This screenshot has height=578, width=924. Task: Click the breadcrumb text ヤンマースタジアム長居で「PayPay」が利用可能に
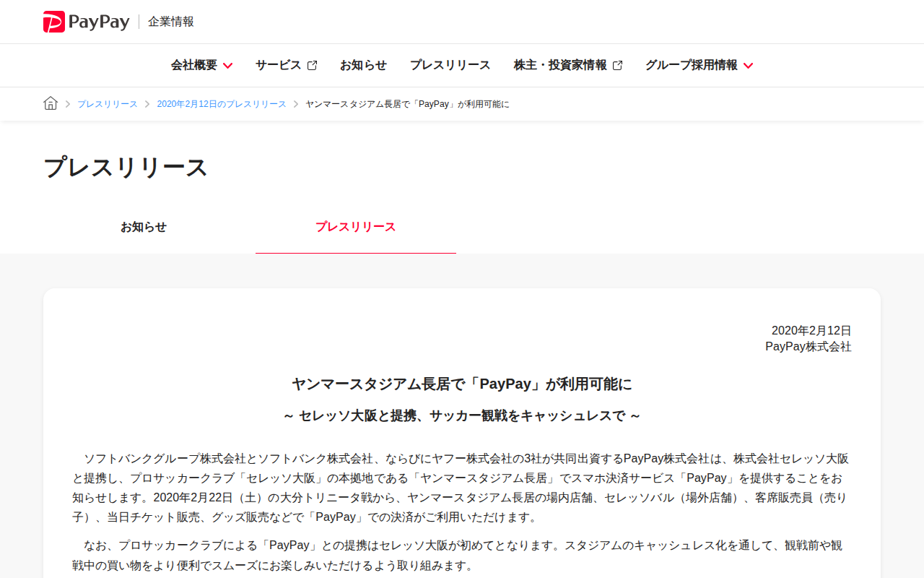(407, 104)
